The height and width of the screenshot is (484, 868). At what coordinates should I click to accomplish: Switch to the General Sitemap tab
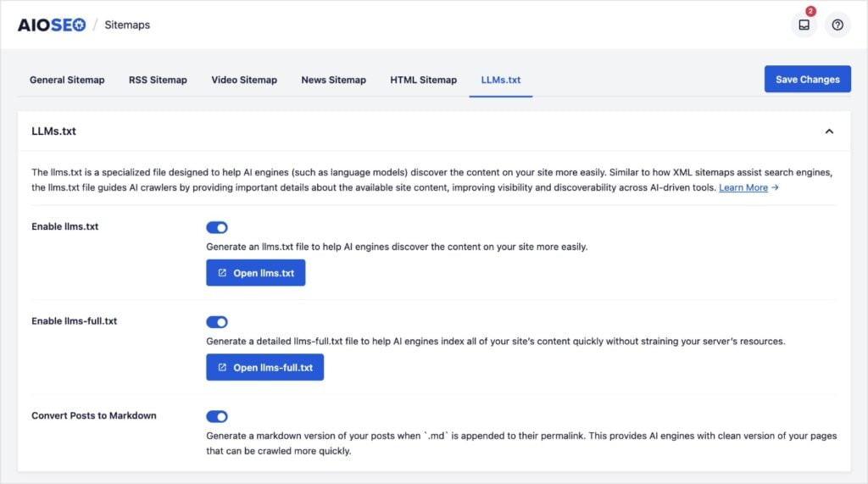(x=67, y=80)
